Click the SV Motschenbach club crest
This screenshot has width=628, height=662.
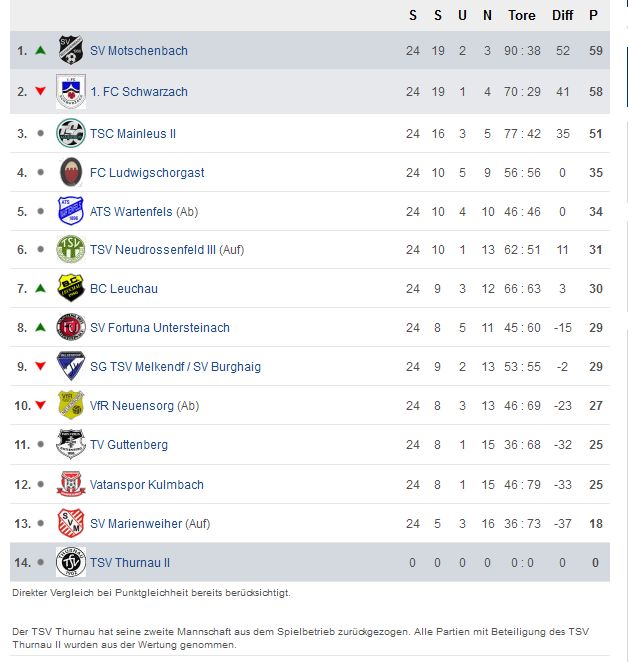[71, 50]
